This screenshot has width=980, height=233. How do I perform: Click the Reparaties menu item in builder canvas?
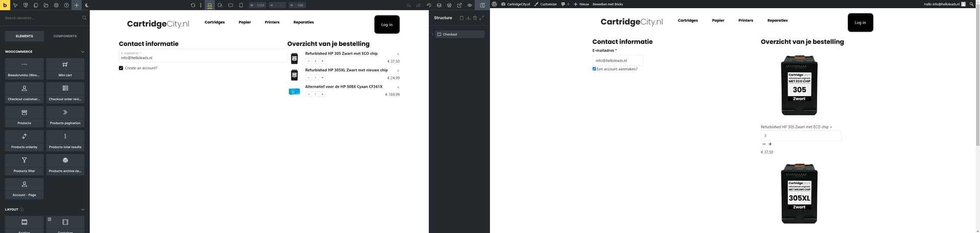pyautogui.click(x=304, y=22)
